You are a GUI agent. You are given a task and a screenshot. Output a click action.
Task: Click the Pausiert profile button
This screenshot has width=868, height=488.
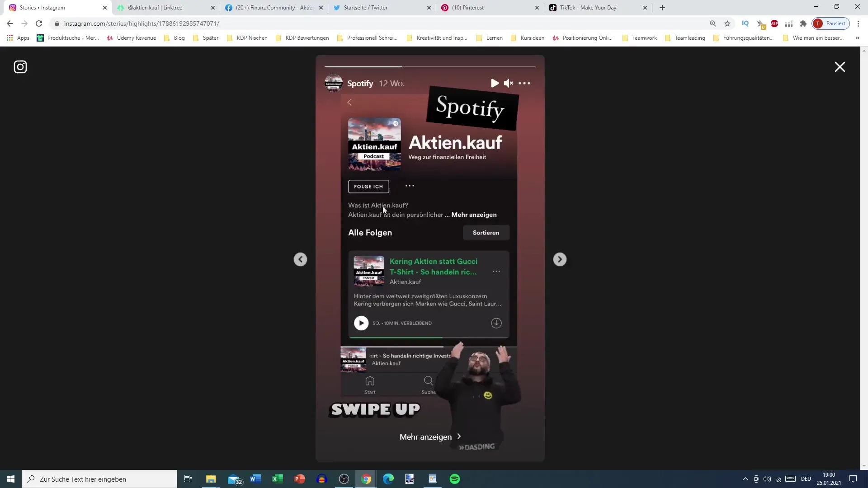830,23
